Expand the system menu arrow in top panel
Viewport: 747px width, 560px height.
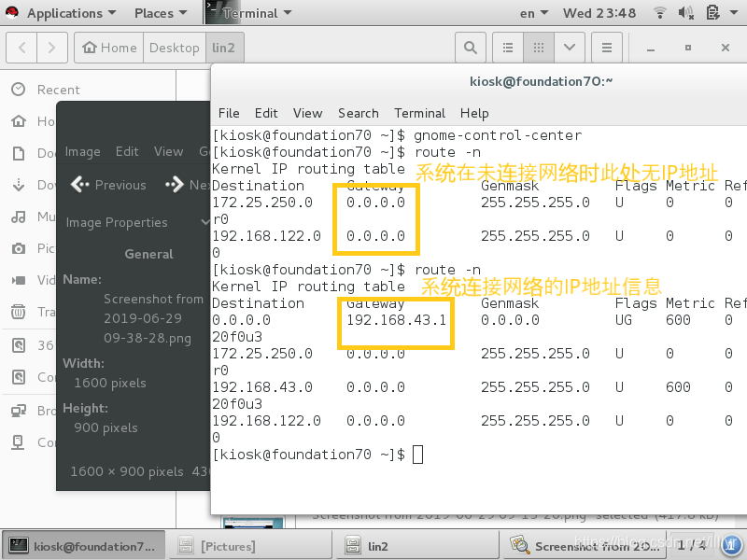(734, 13)
